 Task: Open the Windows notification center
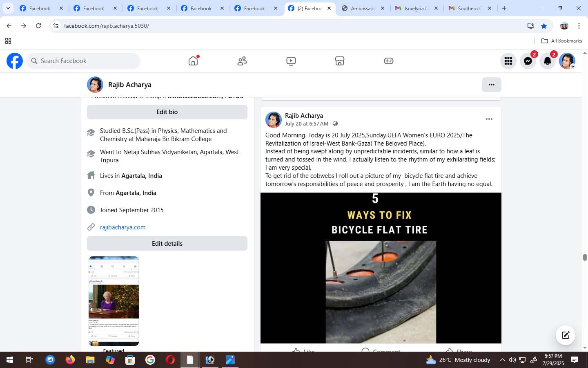pyautogui.click(x=575, y=360)
